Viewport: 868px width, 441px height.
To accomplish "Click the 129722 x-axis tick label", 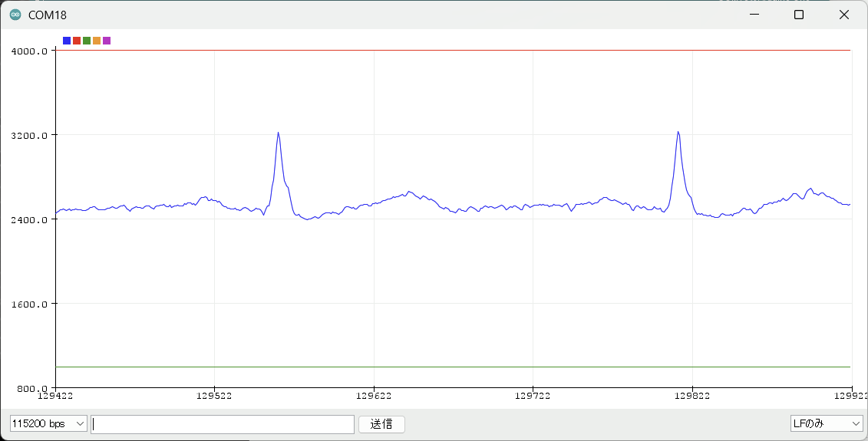I will click(x=533, y=397).
